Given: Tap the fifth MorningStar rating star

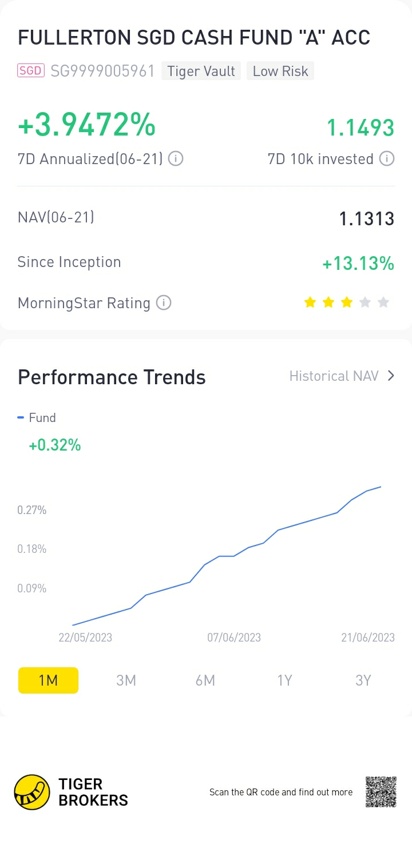Looking at the screenshot, I should 383,302.
